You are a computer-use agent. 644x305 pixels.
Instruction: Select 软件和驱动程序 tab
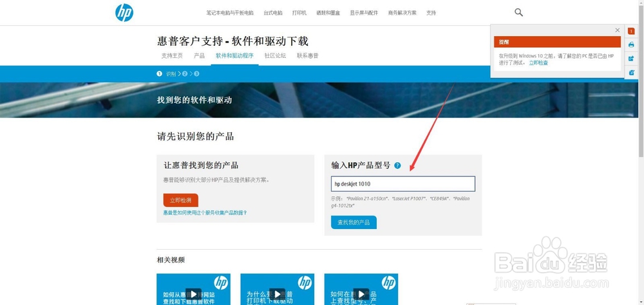234,56
